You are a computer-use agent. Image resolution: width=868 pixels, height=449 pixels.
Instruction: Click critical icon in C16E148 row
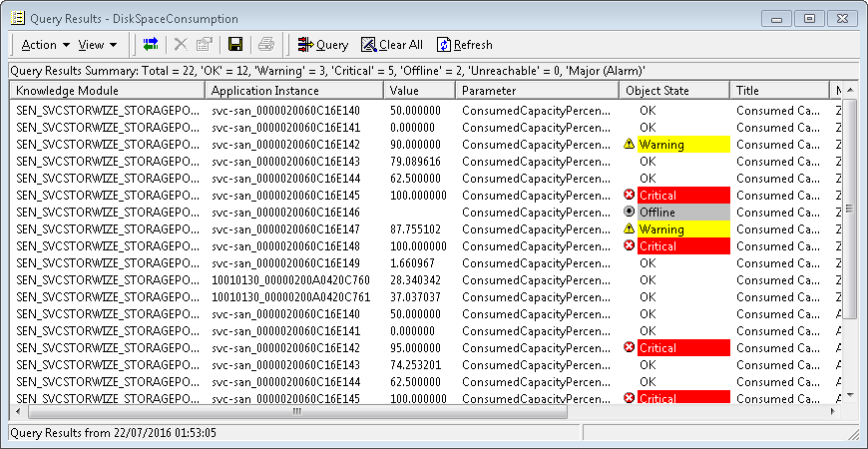629,245
